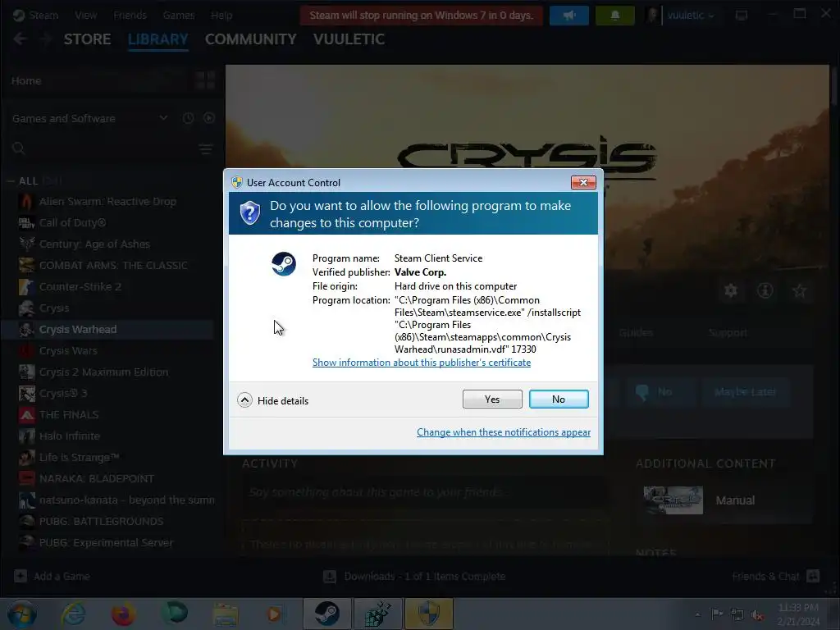Open game info icon
This screenshot has height=630, width=840.
coord(765,291)
